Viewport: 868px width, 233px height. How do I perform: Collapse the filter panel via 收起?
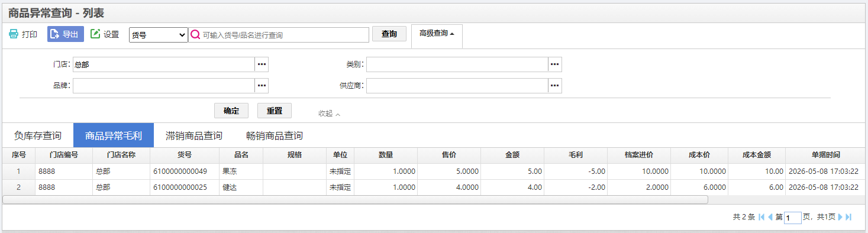(x=329, y=114)
